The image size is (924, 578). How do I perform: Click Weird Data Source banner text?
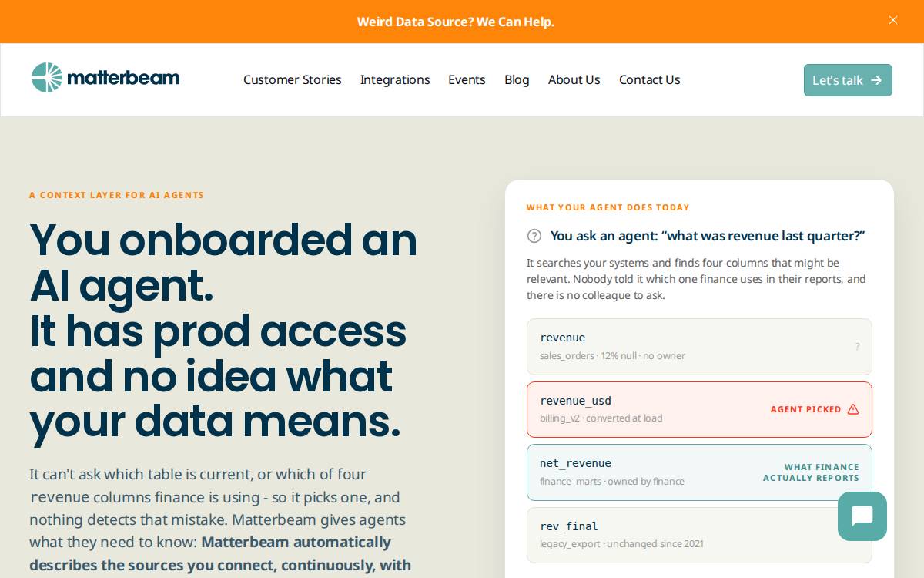tap(456, 22)
